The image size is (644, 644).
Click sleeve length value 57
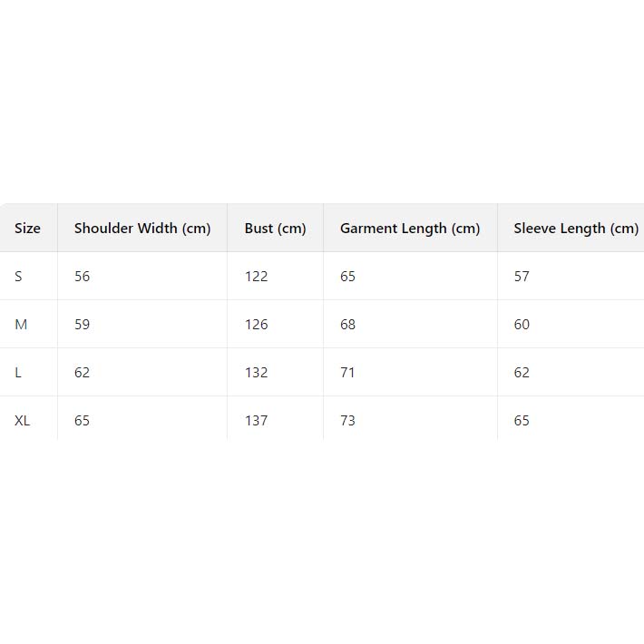pyautogui.click(x=522, y=277)
